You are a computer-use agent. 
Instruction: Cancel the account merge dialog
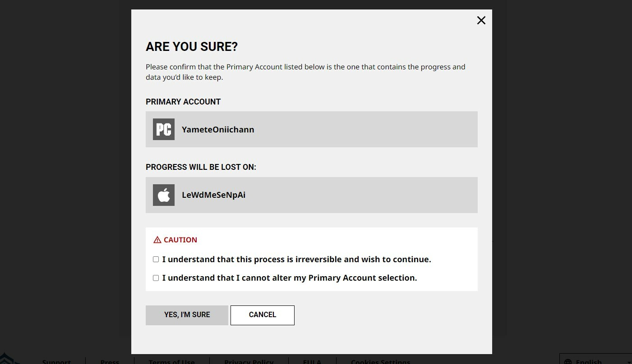pos(263,315)
